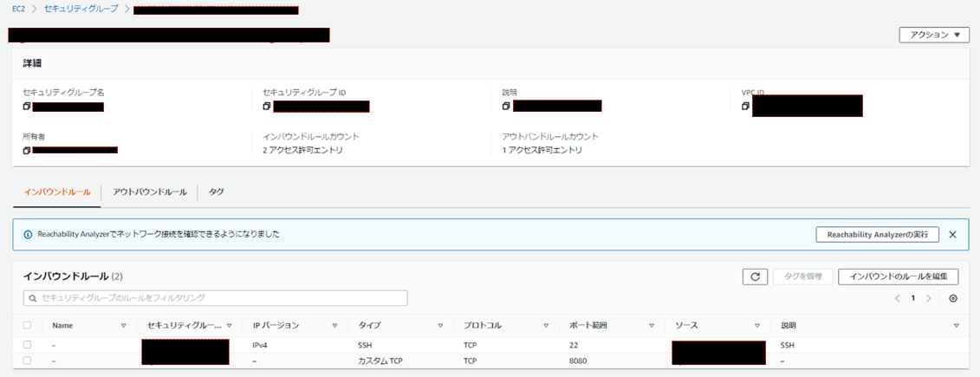Open the アクション dropdown menu
Screen dimensions: 980x377
934,36
